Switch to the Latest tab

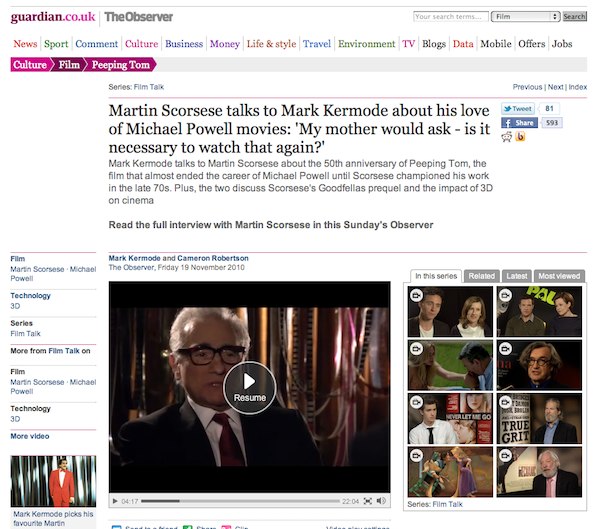click(x=517, y=276)
